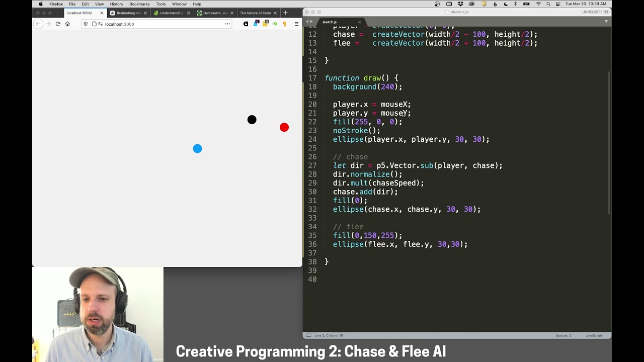
Task: Click line number 27 in the gutter
Action: [312, 165]
